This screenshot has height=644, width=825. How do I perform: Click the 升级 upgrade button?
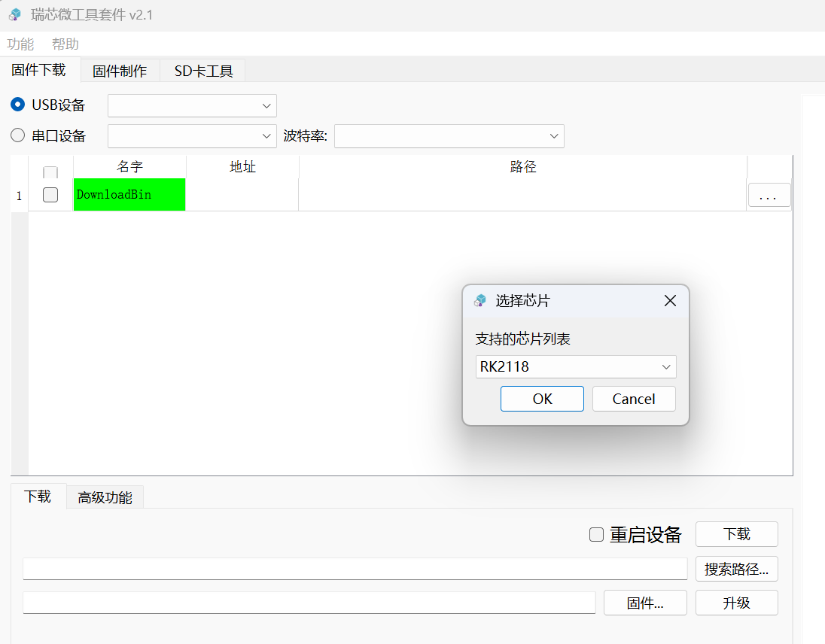tap(736, 603)
